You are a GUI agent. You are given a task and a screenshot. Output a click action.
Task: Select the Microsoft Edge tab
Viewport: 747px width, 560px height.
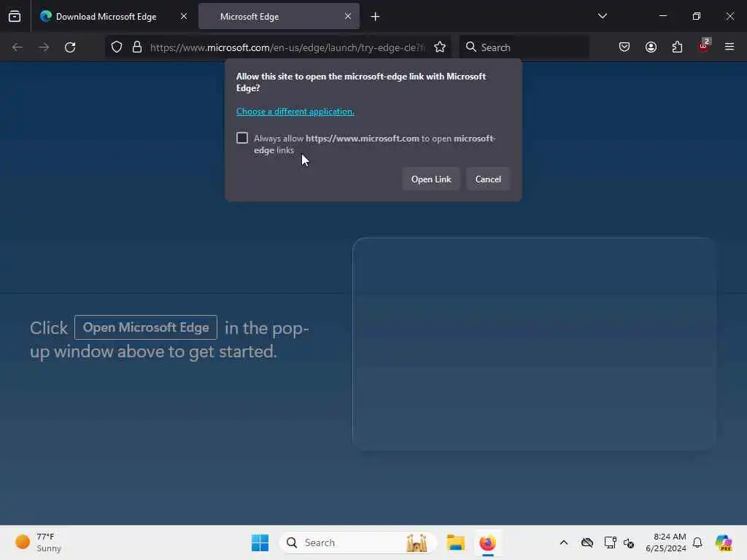(x=279, y=16)
